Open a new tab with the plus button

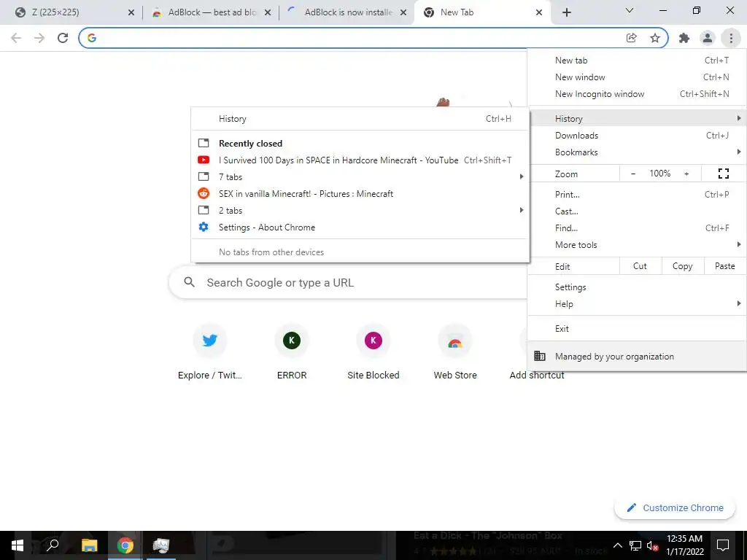566,12
